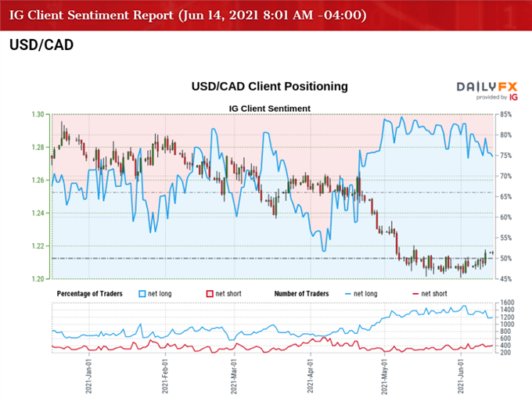The width and height of the screenshot is (532, 405).
Task: Click the DailyFX logo
Action: 487,87
